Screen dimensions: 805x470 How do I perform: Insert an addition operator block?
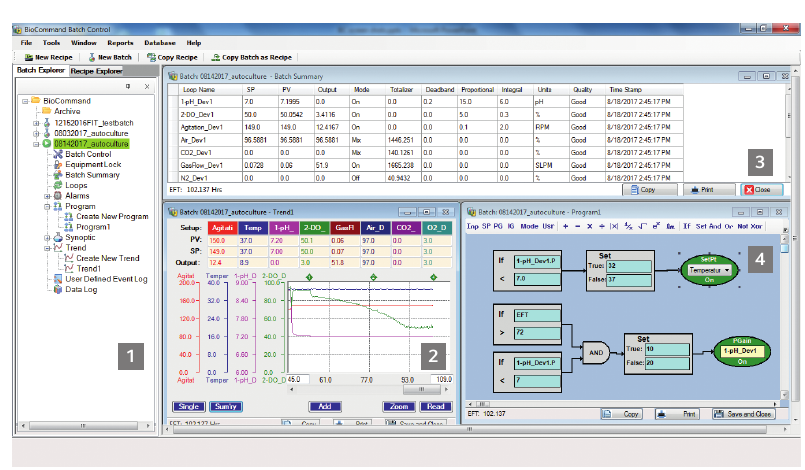pyautogui.click(x=565, y=226)
